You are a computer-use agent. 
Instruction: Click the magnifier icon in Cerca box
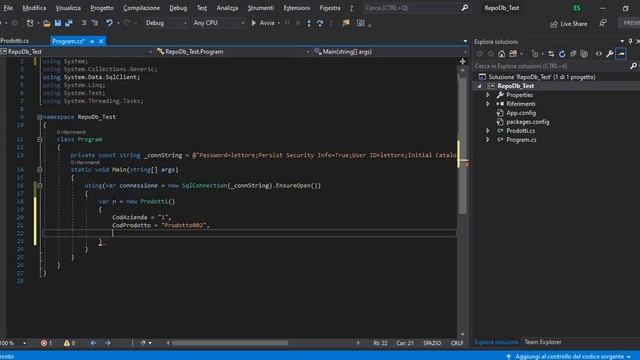[464, 8]
